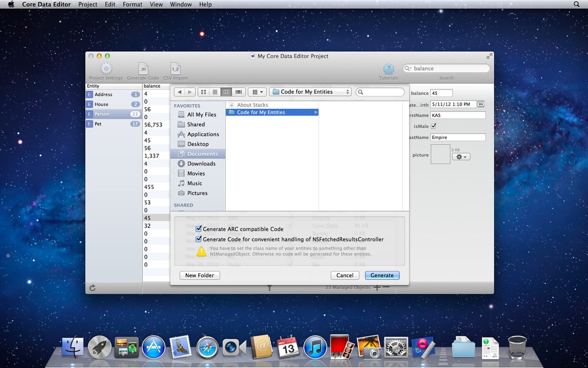Viewport: 588px width, 368px height.
Task: Toggle the isMale checkbox
Action: coord(434,126)
